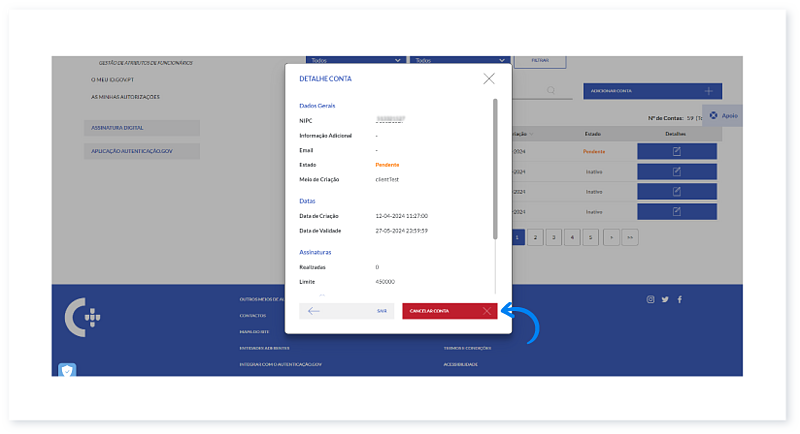
Task: Select Aplicação Autenticação.Gov in the sidebar
Action: pyautogui.click(x=141, y=151)
